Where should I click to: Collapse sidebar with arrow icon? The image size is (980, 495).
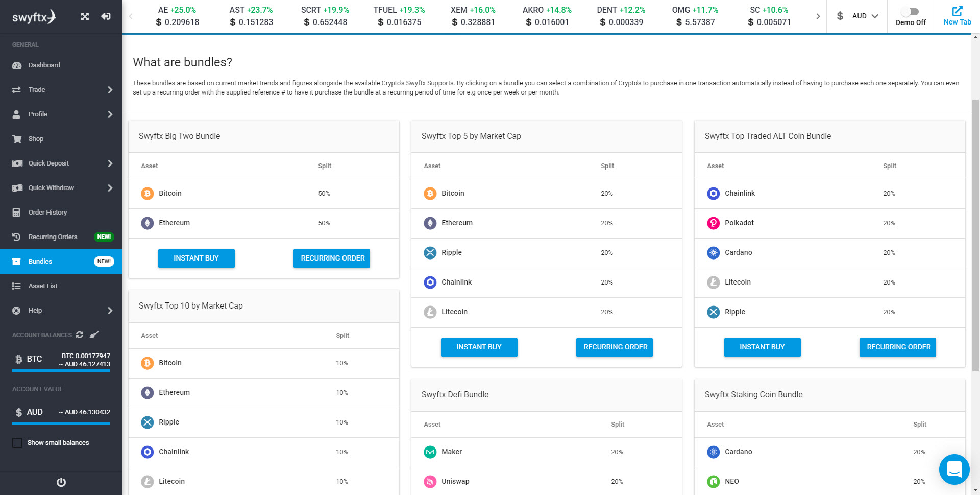pyautogui.click(x=106, y=16)
